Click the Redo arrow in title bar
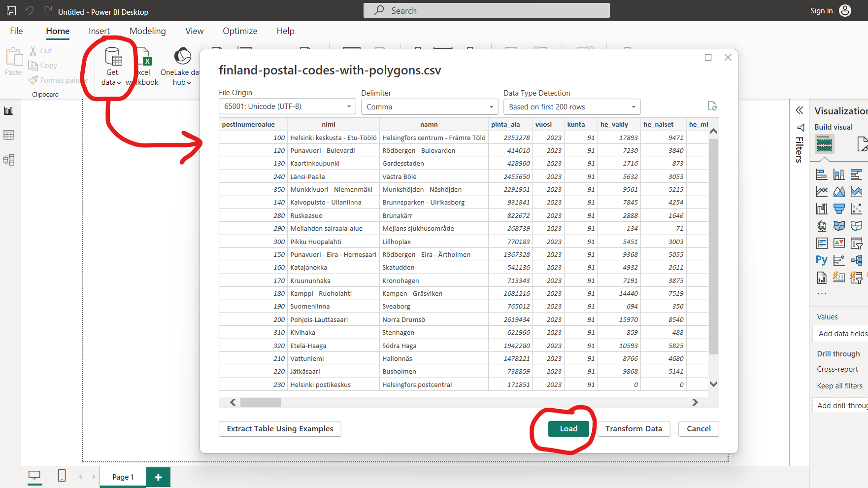This screenshot has height=488, width=868. 48,10
